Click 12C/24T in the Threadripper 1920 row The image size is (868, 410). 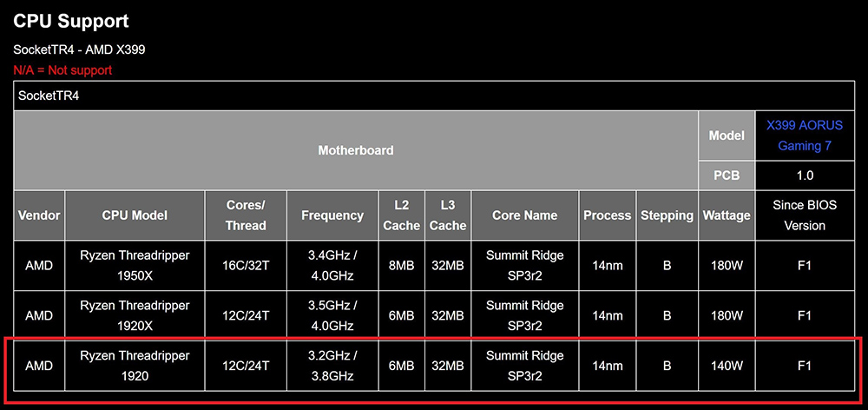(246, 366)
